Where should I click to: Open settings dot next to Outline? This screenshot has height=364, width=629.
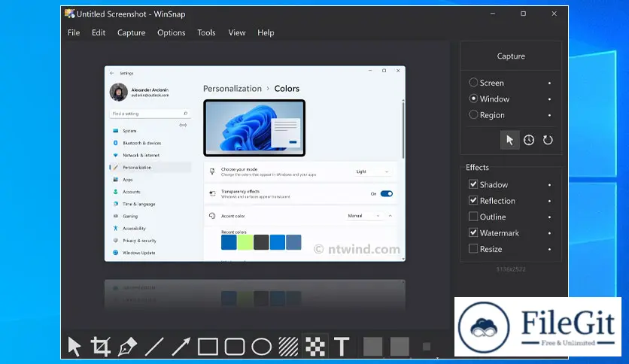coord(549,217)
